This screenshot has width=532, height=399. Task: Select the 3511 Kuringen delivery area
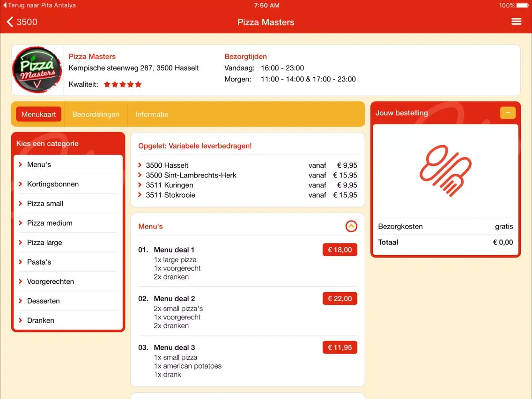point(247,185)
